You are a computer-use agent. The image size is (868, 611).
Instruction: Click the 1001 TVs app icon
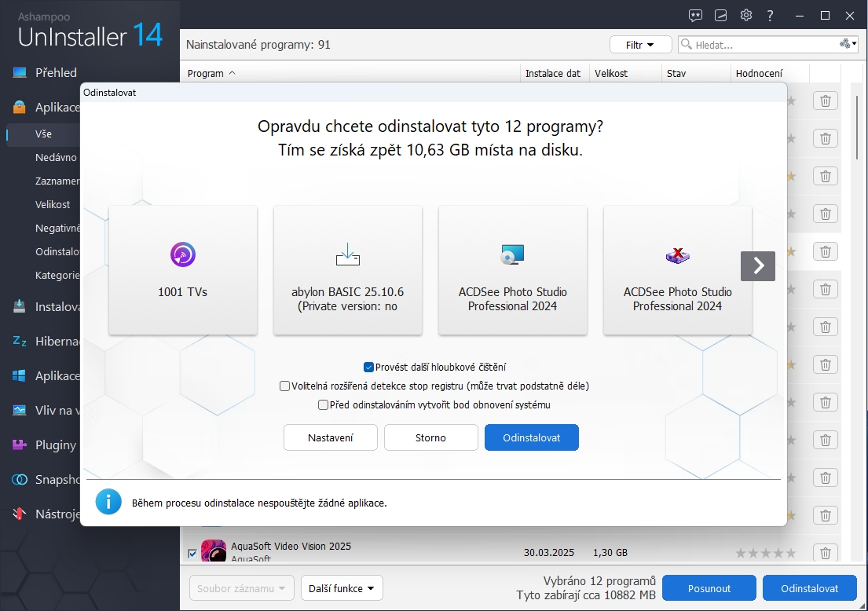(183, 254)
